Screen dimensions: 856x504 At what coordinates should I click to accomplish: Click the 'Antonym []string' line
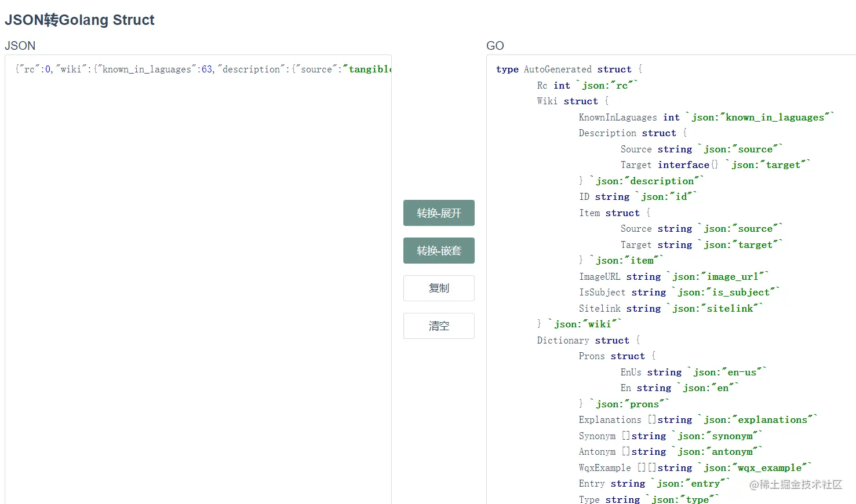point(671,451)
